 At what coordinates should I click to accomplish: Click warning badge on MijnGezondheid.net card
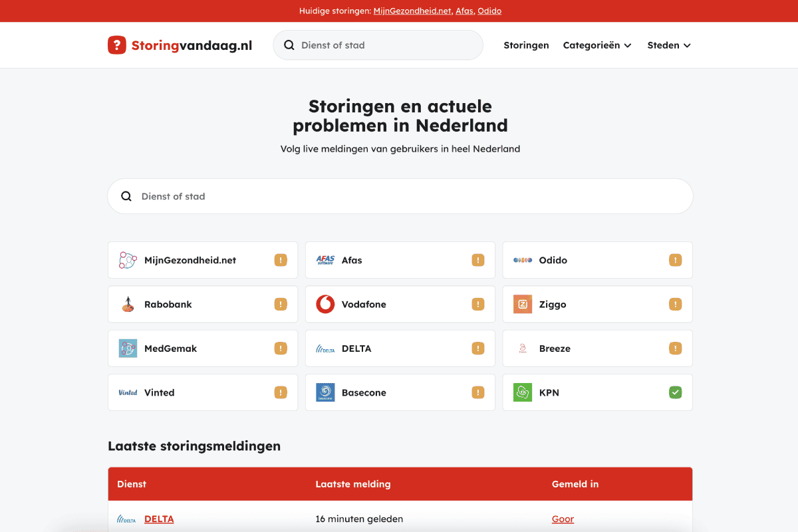281,260
